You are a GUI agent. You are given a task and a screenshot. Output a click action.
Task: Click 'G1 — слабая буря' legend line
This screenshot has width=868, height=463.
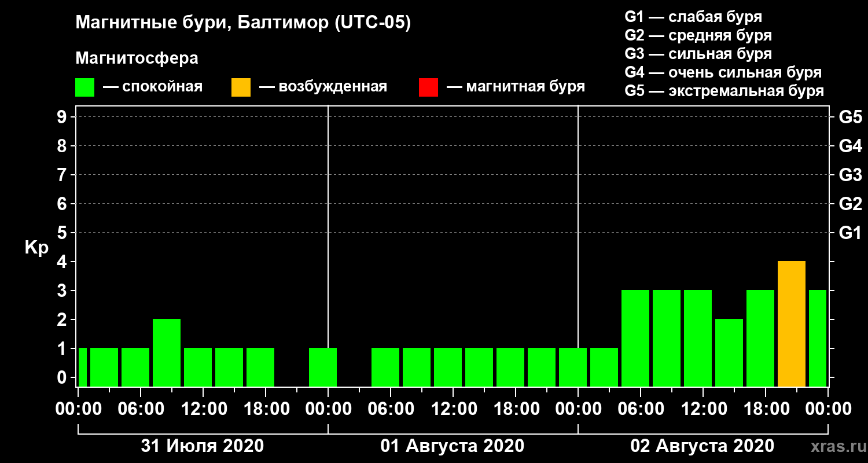(693, 17)
